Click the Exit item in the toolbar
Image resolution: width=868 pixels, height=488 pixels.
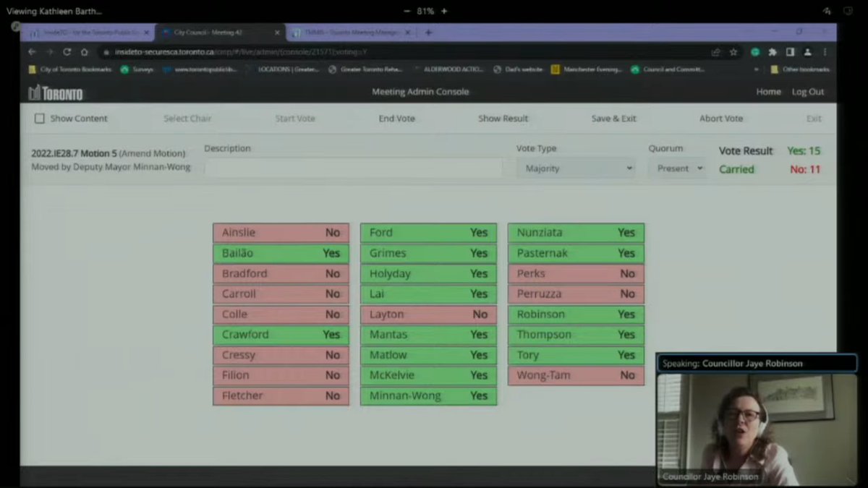pos(814,119)
